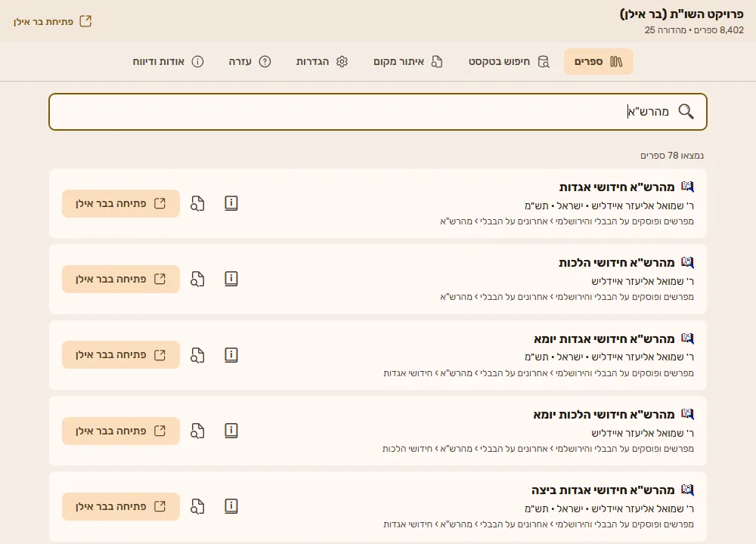Screen dimensions: 756x544
Task: Open the אודות ודיווח tab
Action: click(169, 62)
